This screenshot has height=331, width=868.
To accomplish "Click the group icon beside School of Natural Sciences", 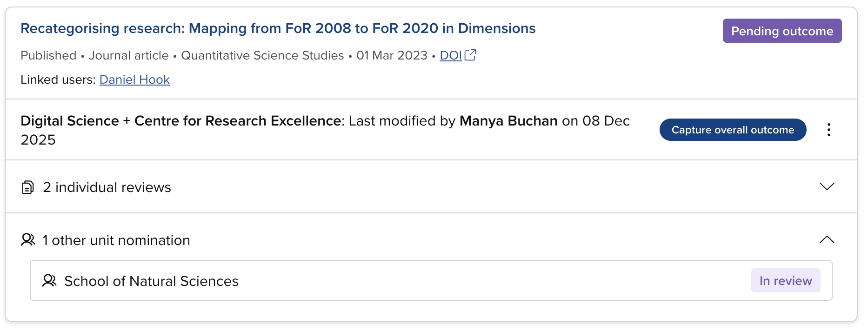I will 49,281.
